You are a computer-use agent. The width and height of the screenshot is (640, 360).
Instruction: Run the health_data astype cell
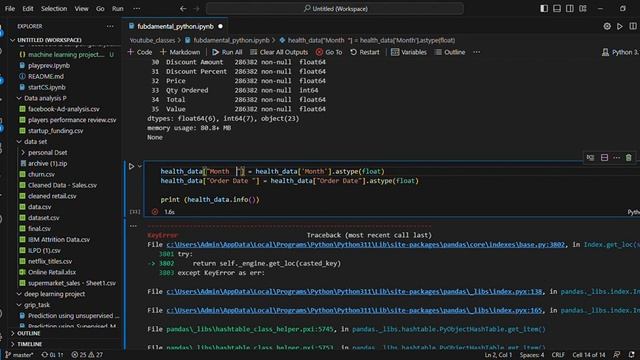point(131,167)
